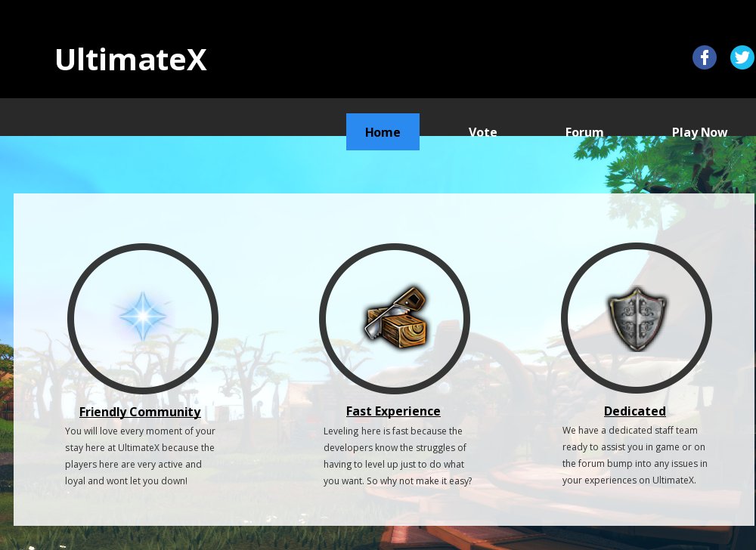Screen dimensions: 756x550
Task: Go to the Vote page
Action: point(482,132)
